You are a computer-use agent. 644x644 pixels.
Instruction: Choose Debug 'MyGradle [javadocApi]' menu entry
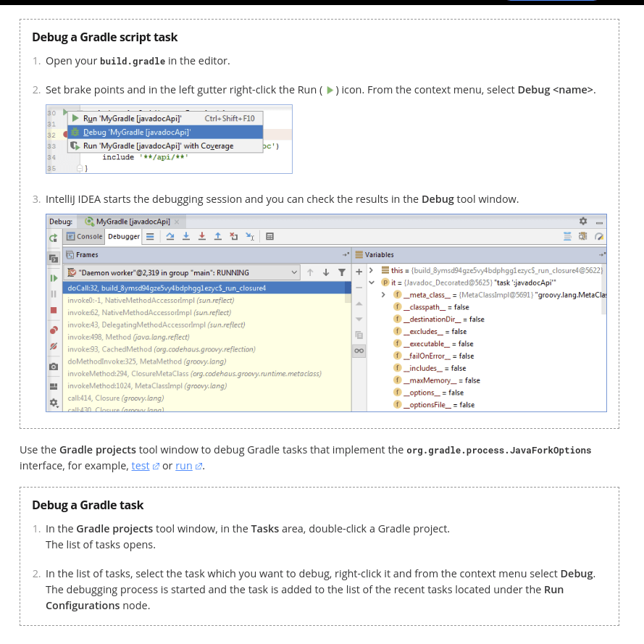pos(165,133)
